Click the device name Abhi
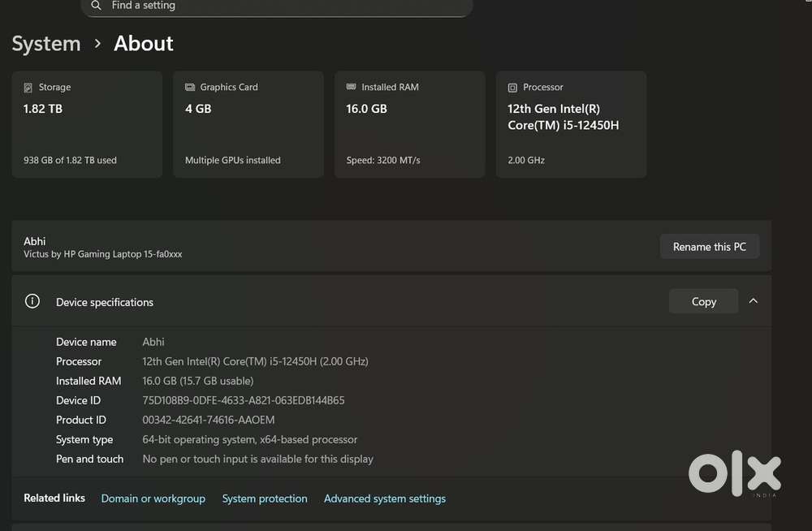Screen dimensions: 812x531 pos(34,241)
